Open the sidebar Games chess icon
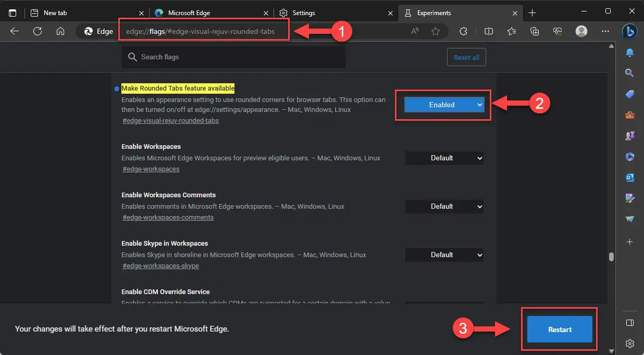Screen dimensions: 644x355 [630, 136]
